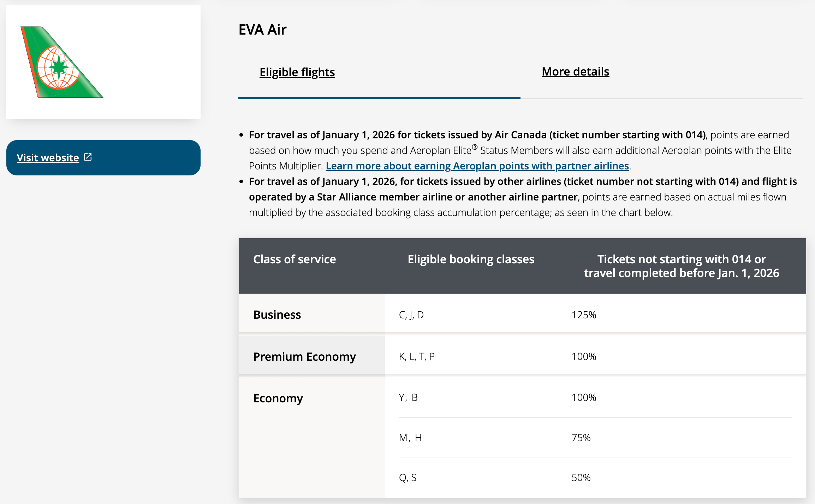
Task: Click the Visit website button
Action: [x=47, y=157]
